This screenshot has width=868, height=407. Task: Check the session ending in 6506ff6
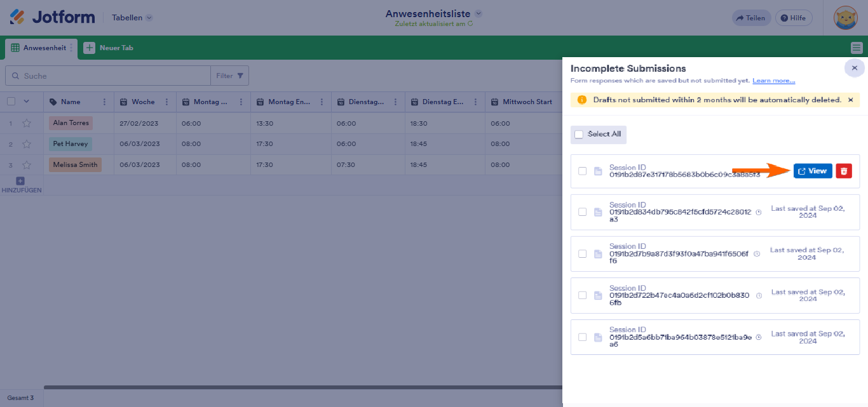pyautogui.click(x=583, y=254)
